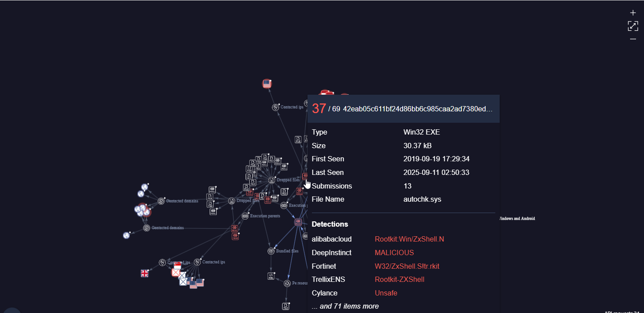
Task: Click the upper red PEEXE node near Execution parents
Action: 235,228
